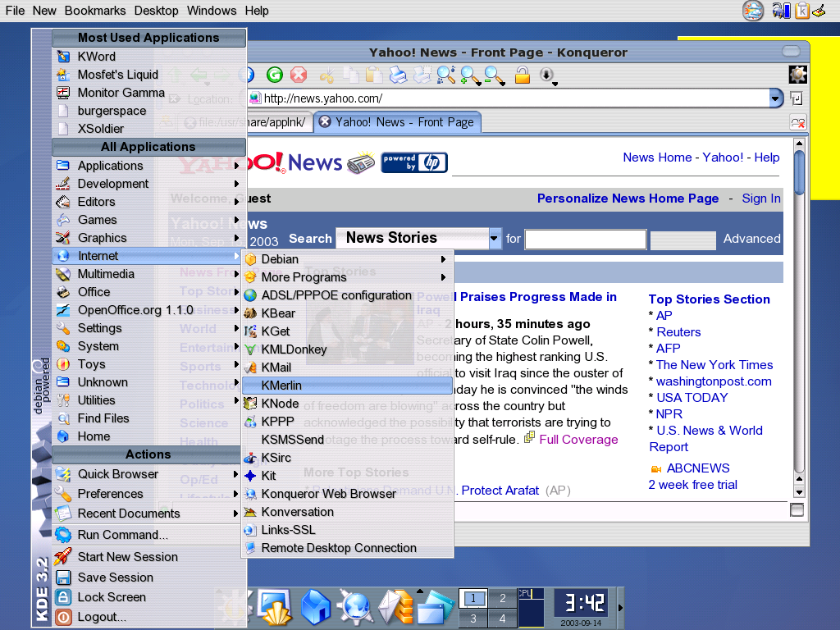
Task: Open the Bookmarks menu in top menubar
Action: 95,11
